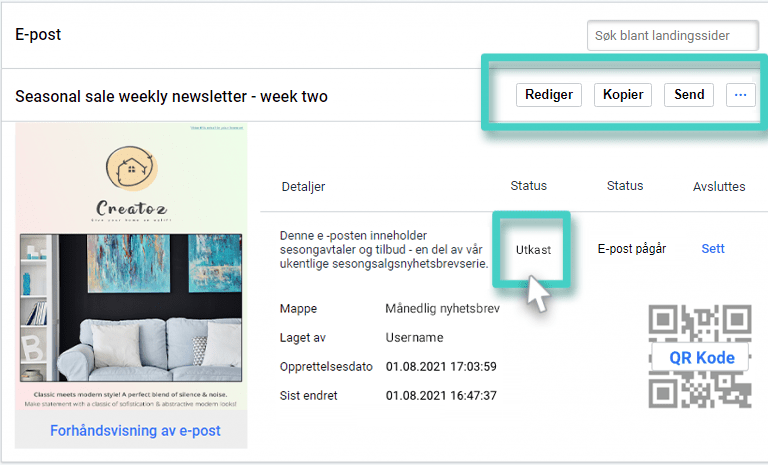This screenshot has height=465, width=768.
Task: Click the email description paragraph text
Action: coord(384,249)
